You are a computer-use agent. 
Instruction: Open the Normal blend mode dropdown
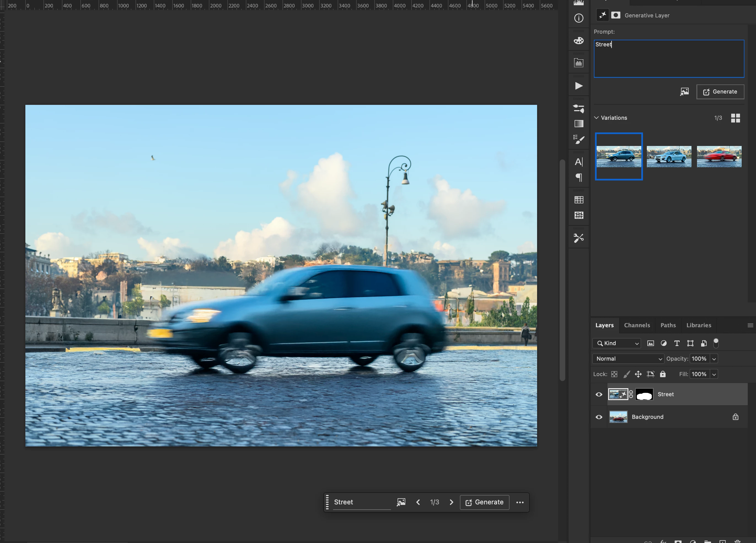click(x=628, y=359)
